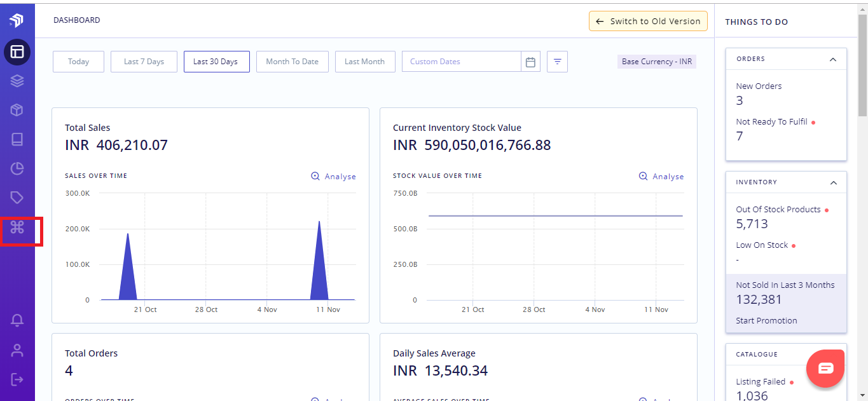
Task: Open notifications bell in the sidebar
Action: tap(17, 320)
